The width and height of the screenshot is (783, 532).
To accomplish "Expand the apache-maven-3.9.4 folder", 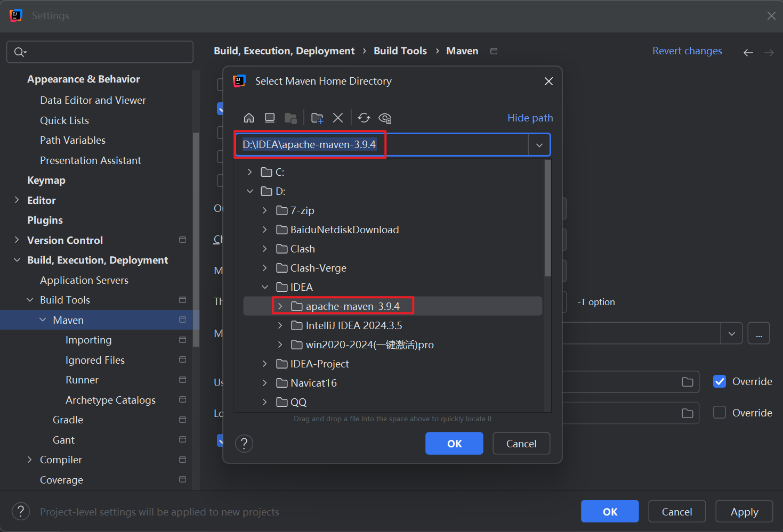I will [280, 306].
